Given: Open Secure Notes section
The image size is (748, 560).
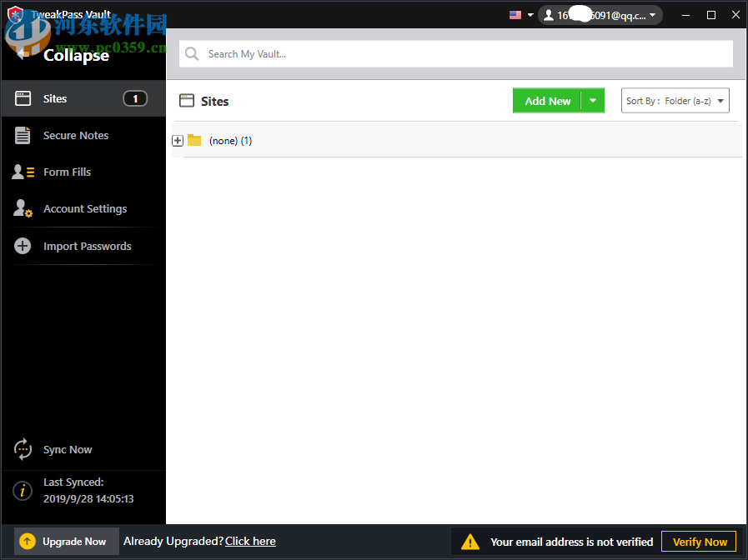Looking at the screenshot, I should pyautogui.click(x=83, y=135).
